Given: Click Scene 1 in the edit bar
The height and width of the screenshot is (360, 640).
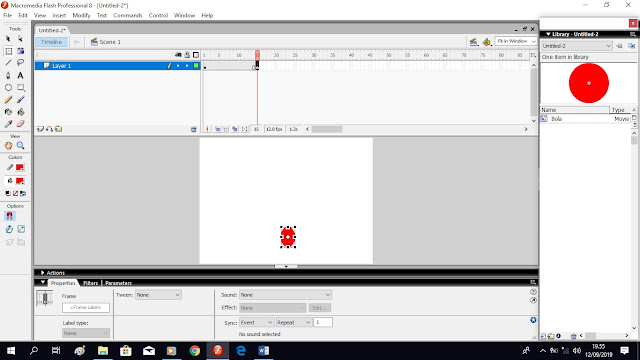Looking at the screenshot, I should pos(106,42).
